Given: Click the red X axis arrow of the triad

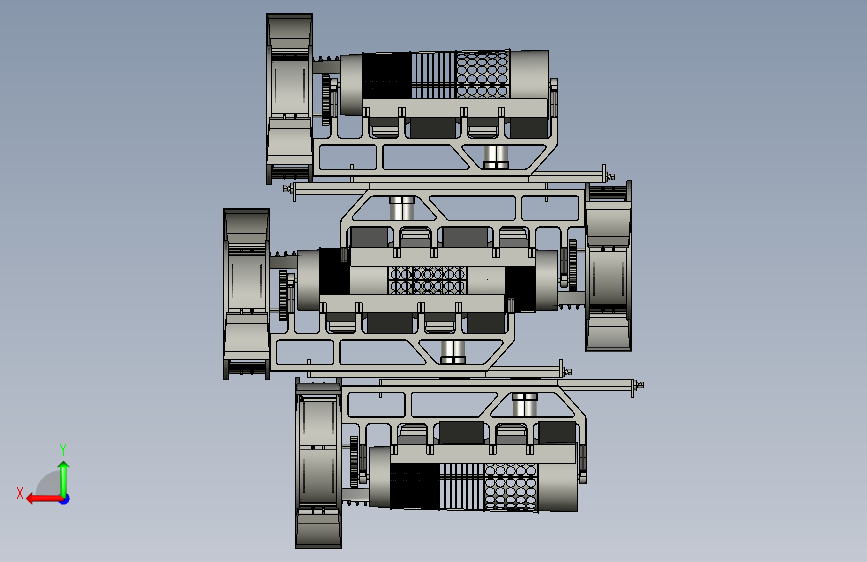Looking at the screenshot, I should click(x=44, y=499).
